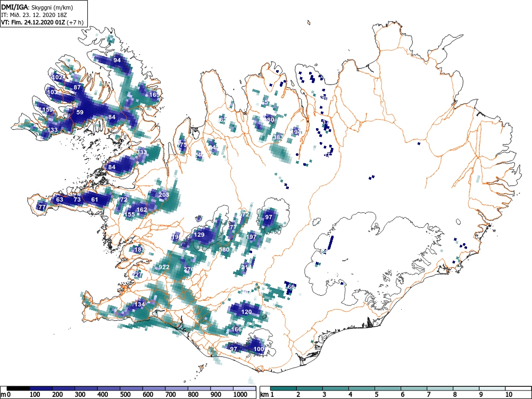This screenshot has height=399, width=532.
Task: Click visibility value 276 on the map
Action: [x=189, y=269]
